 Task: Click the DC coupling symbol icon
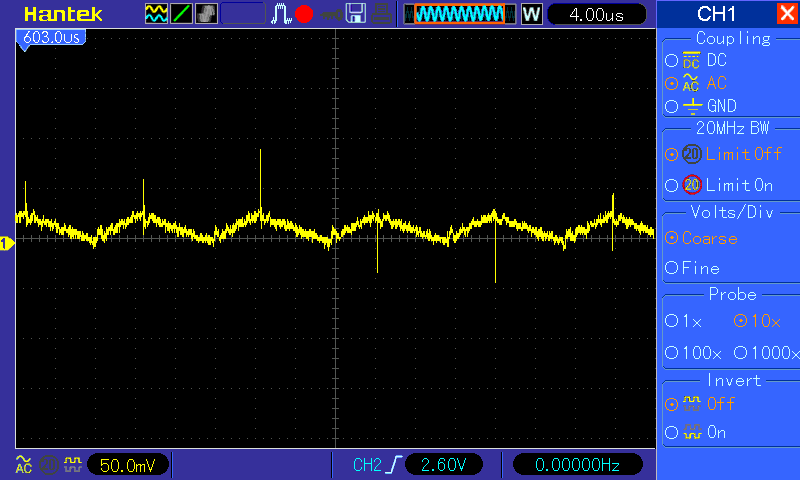(x=691, y=60)
